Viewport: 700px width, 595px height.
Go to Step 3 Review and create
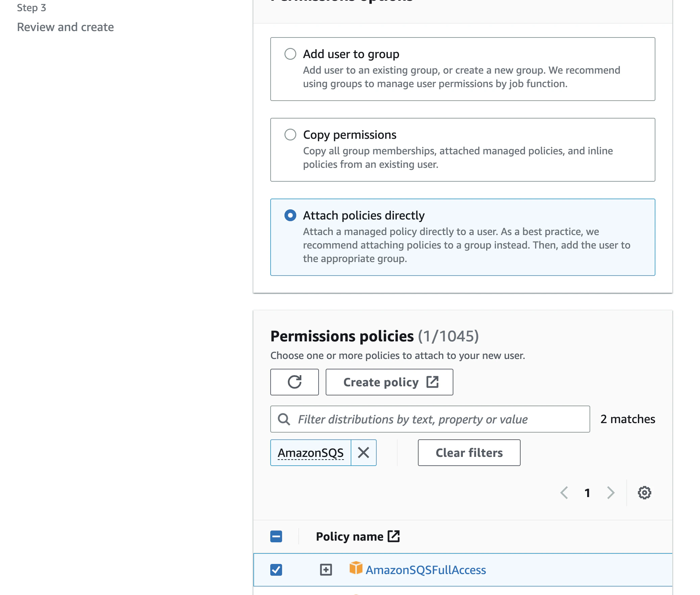click(65, 27)
